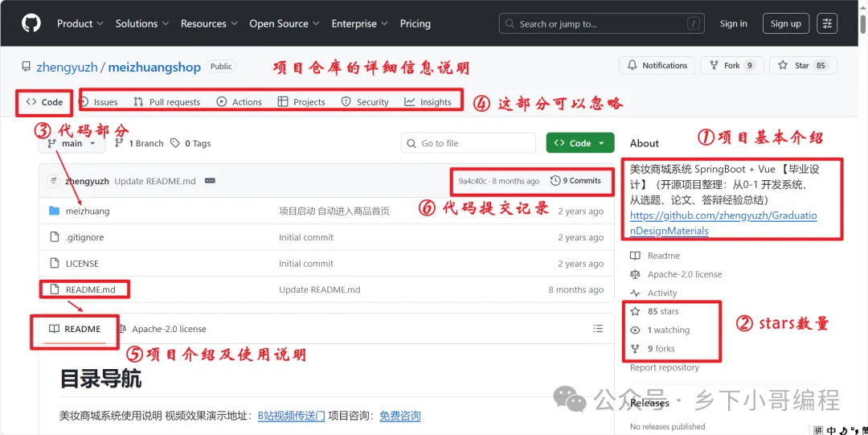This screenshot has width=868, height=435.
Task: Select the README tab in file viewer
Action: (x=75, y=329)
